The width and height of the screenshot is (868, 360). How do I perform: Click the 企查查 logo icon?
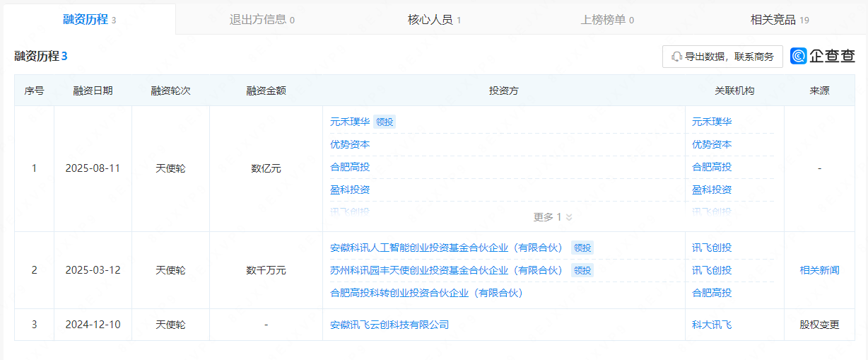coord(799,57)
